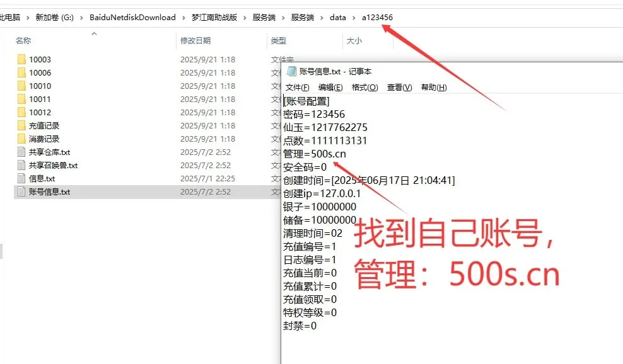Select 共享仓库.txt file name

click(x=49, y=152)
